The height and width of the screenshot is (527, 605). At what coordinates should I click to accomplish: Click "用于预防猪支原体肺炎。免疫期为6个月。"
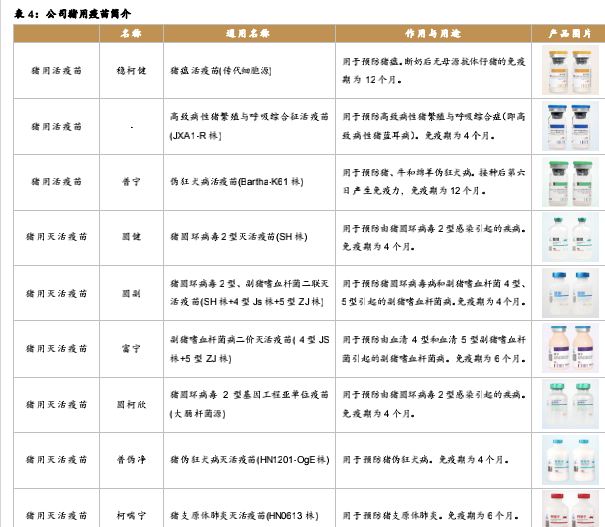pyautogui.click(x=431, y=515)
